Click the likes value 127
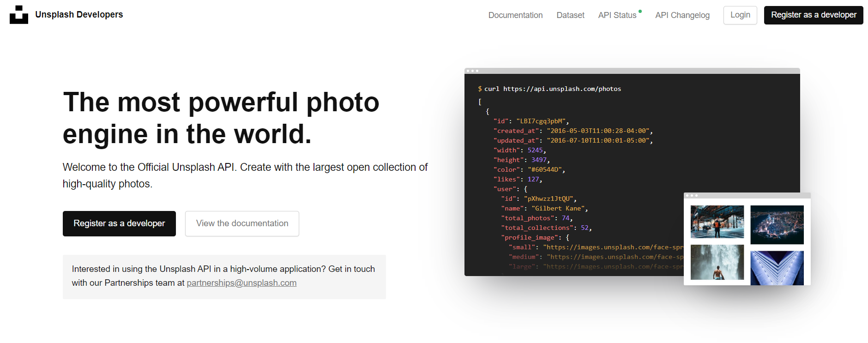 tap(533, 180)
